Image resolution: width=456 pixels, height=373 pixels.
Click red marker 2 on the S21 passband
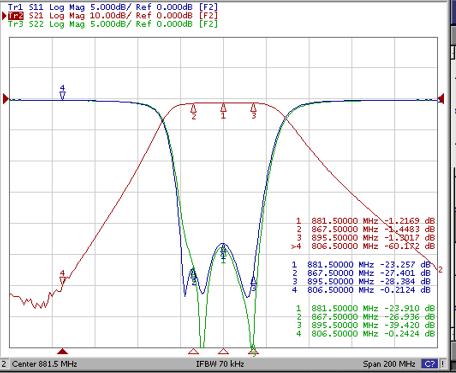pos(193,111)
